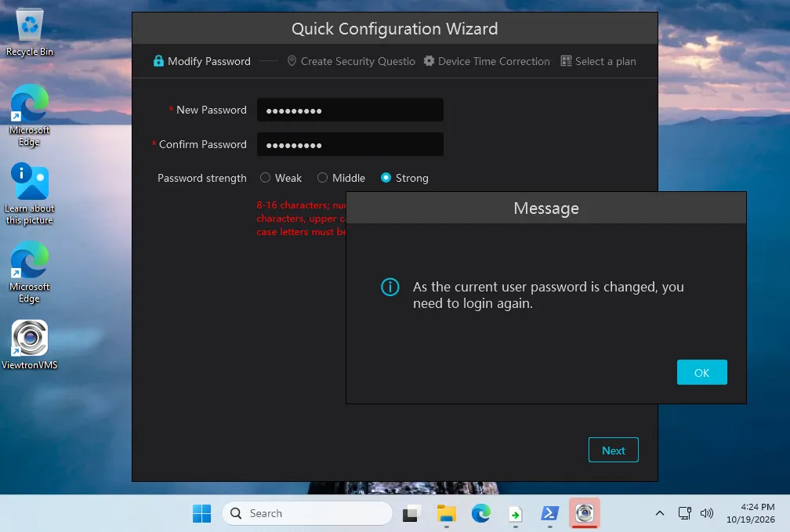Click the red password requirements hint text

coord(301,219)
